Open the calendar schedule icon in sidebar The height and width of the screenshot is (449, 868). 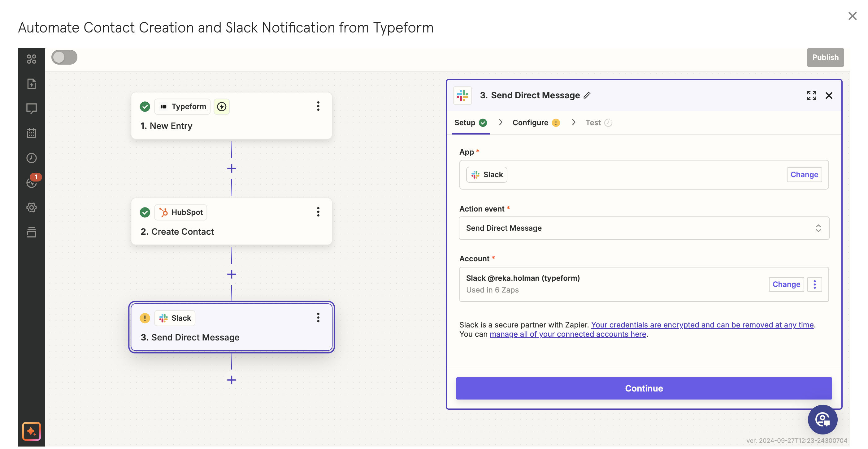coord(31,133)
